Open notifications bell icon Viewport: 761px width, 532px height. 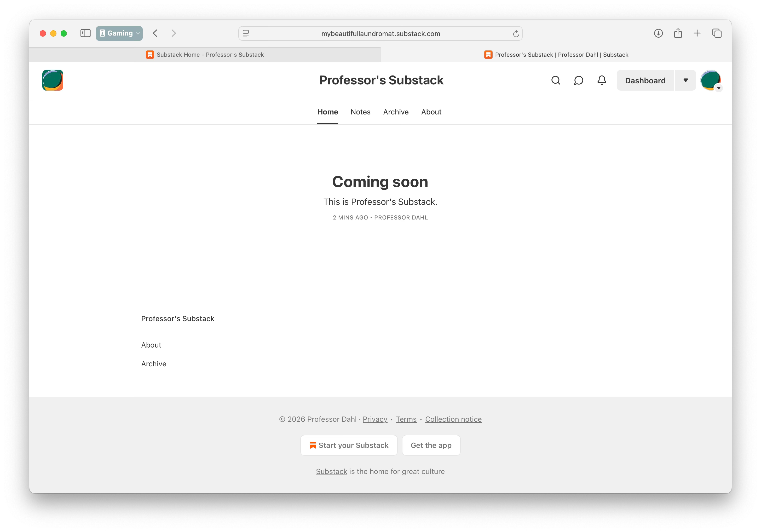point(602,80)
